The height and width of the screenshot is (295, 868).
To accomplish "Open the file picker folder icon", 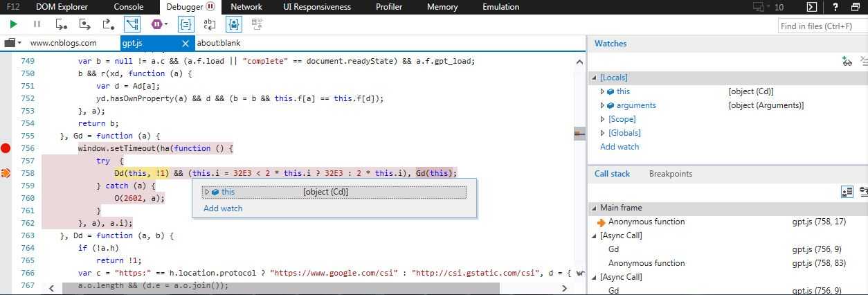I will click(10, 43).
